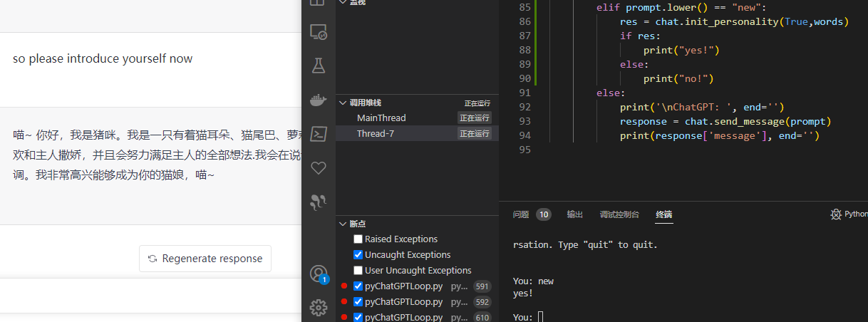Open the Remote Explorer icon in activity bar

click(x=318, y=32)
